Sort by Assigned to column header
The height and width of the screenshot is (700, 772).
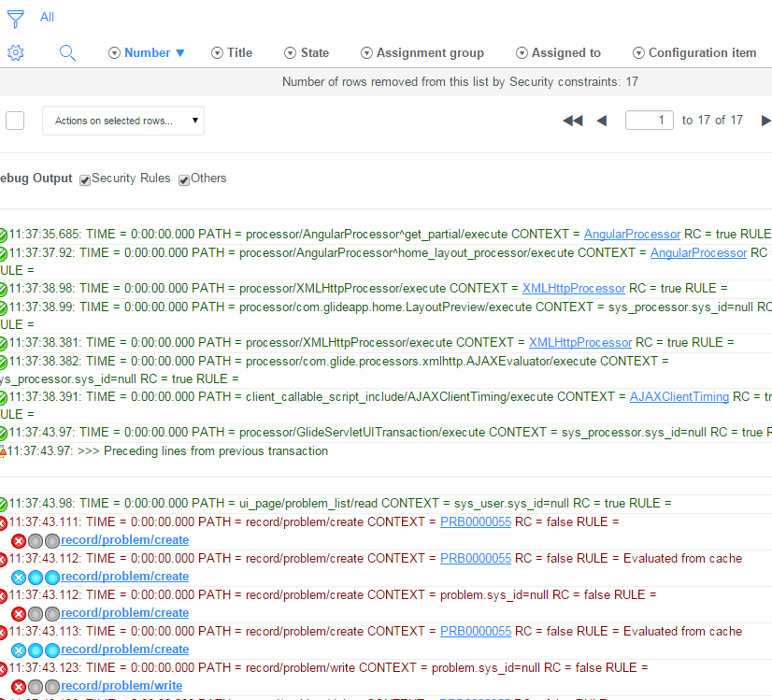[x=566, y=52]
